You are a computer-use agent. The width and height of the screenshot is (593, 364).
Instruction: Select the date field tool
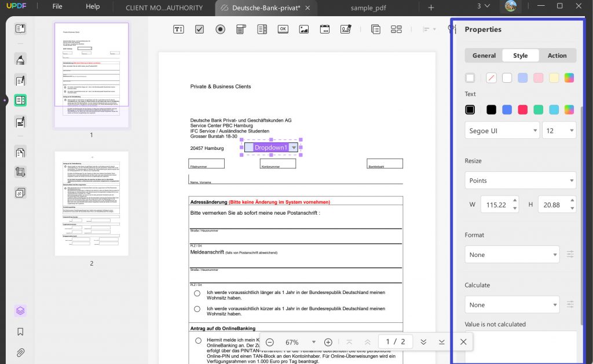324,28
